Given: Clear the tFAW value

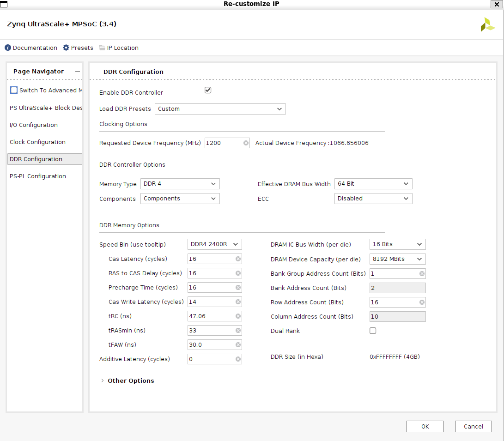Looking at the screenshot, I should [238, 344].
